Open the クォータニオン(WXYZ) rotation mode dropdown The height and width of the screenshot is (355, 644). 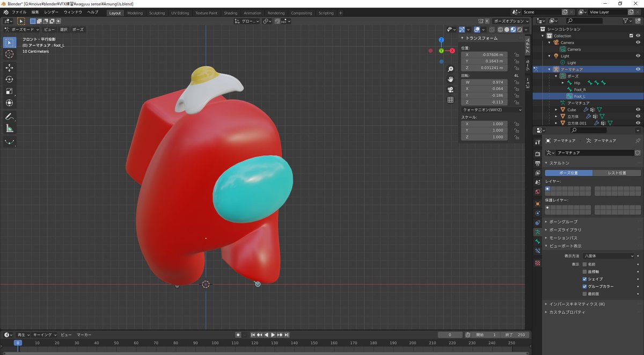pos(492,110)
